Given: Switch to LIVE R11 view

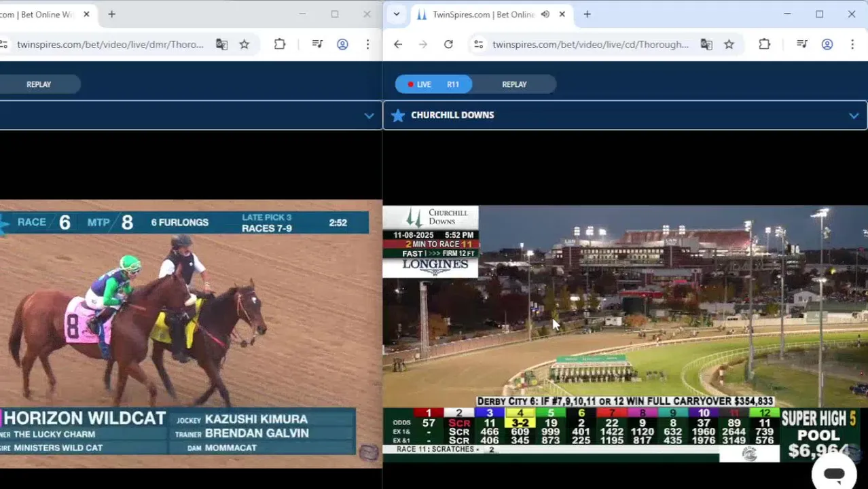Looking at the screenshot, I should 433,84.
